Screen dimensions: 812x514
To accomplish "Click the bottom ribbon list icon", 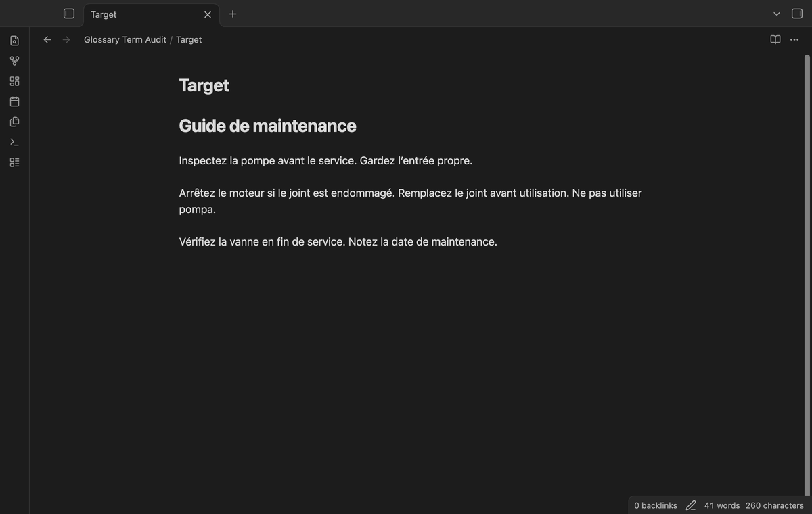I will click(x=14, y=162).
